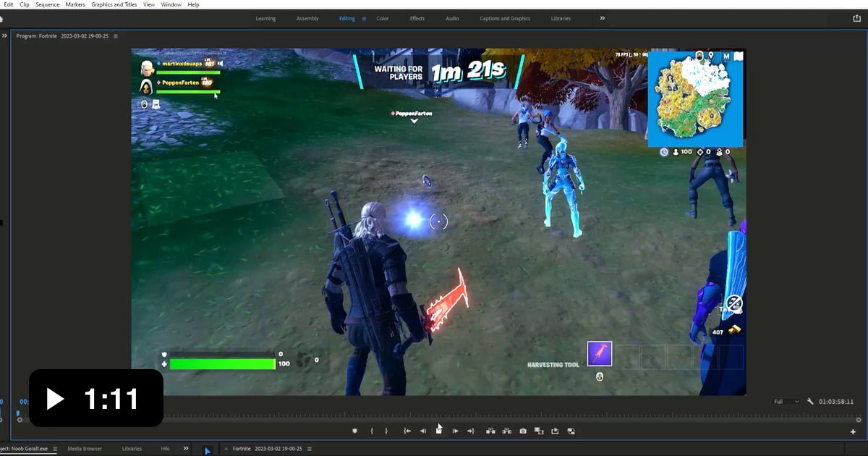Open the Project panel menu icon
Viewport: 868px width, 456px height.
55,449
